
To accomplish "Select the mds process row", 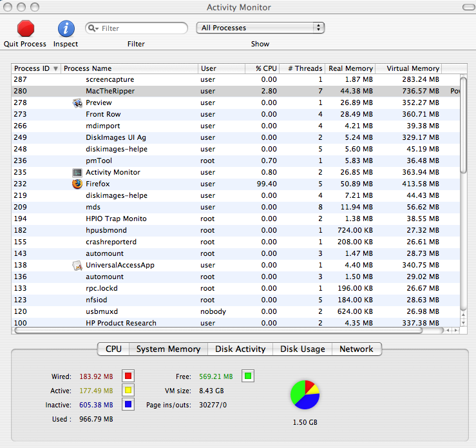I will point(236,207).
